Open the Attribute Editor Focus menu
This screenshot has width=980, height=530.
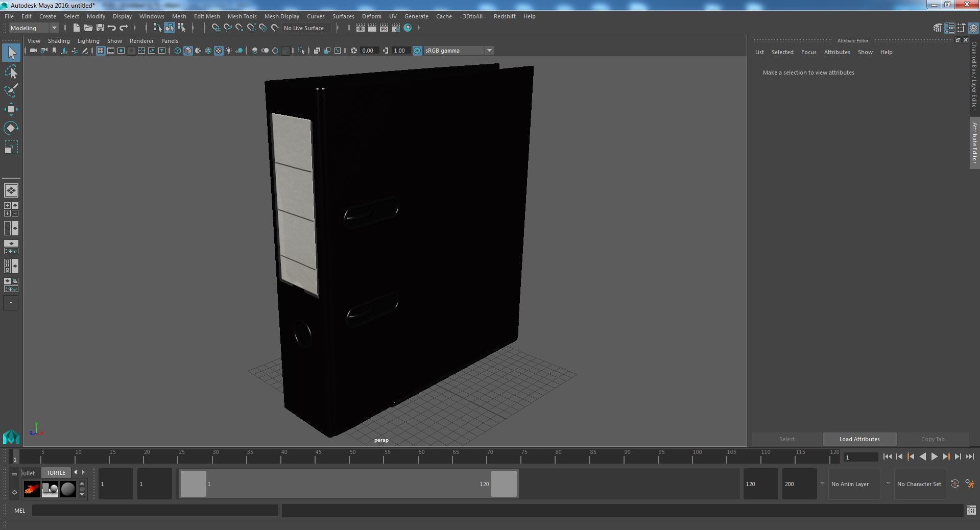pyautogui.click(x=808, y=52)
